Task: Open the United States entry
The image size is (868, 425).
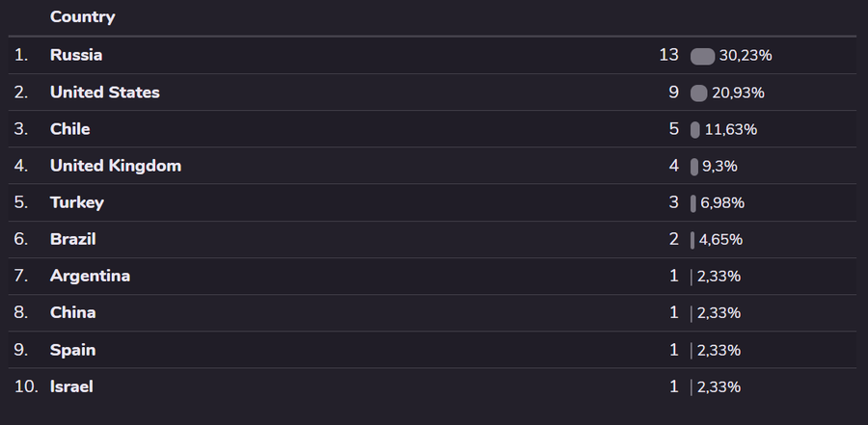Action: pyautogui.click(x=104, y=93)
